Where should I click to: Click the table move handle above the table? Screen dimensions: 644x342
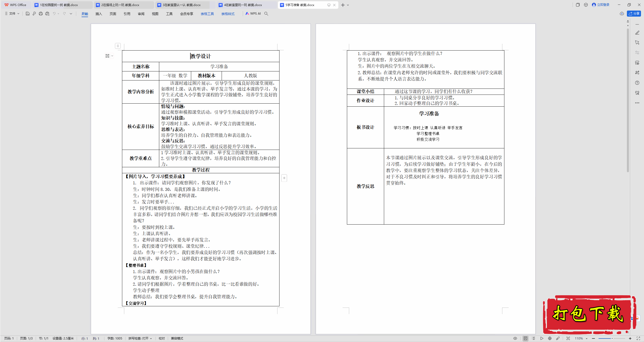coord(118,46)
